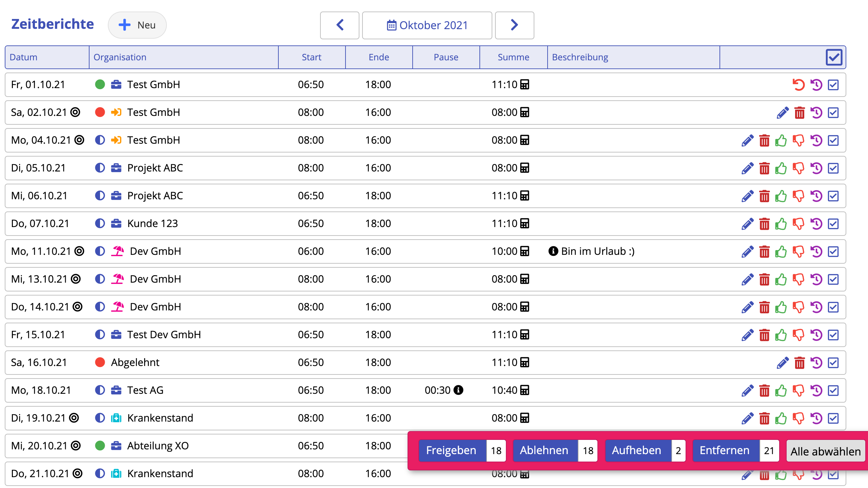The height and width of the screenshot is (488, 868).
Task: Go to next month with right chevron
Action: (x=514, y=25)
